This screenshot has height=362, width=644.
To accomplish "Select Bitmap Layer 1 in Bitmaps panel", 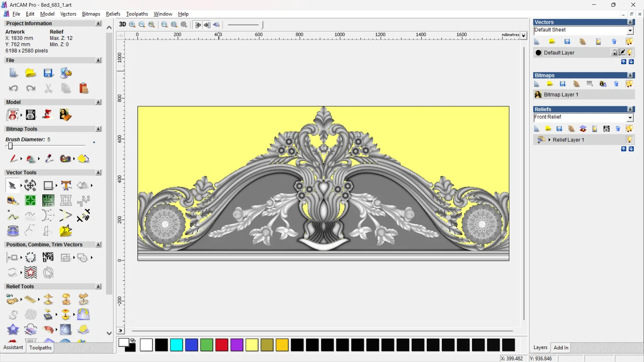I will coord(561,95).
